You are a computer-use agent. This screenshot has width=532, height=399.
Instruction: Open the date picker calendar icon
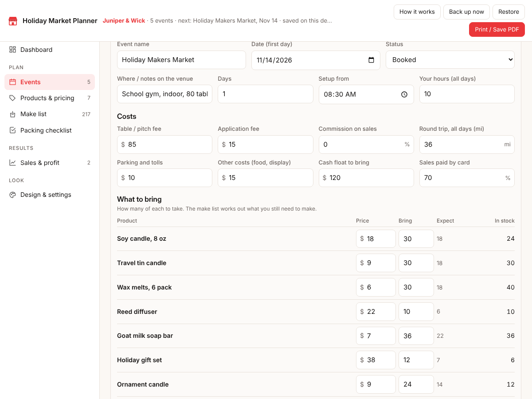tap(372, 60)
